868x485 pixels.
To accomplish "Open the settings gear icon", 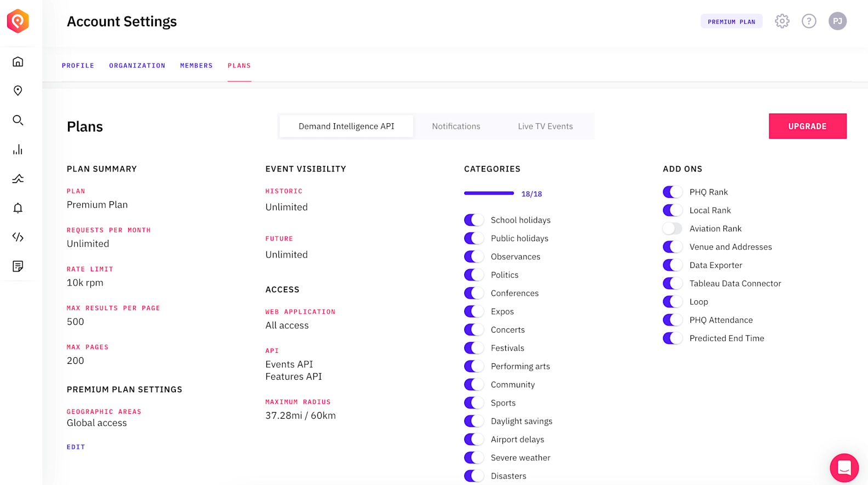I will [782, 21].
